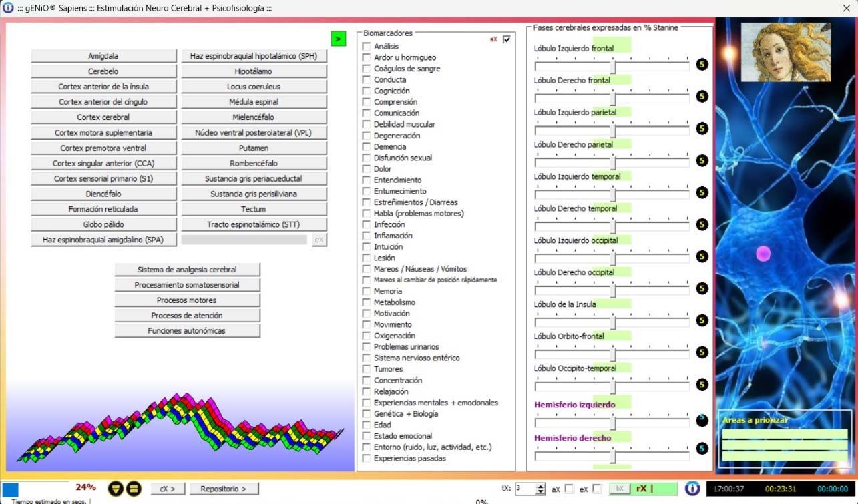Click the 5 icon for Lóbulo Izquierdo temporal
The image size is (858, 504).
coord(702,192)
